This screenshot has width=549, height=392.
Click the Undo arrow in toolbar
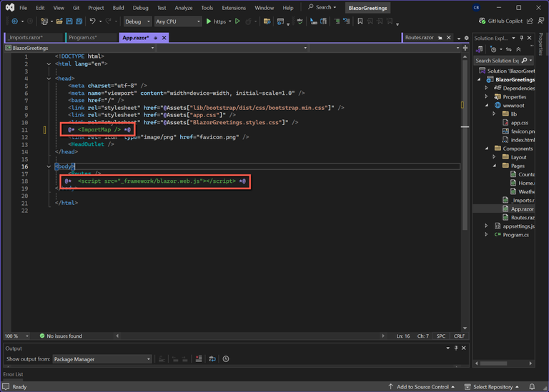coord(92,21)
